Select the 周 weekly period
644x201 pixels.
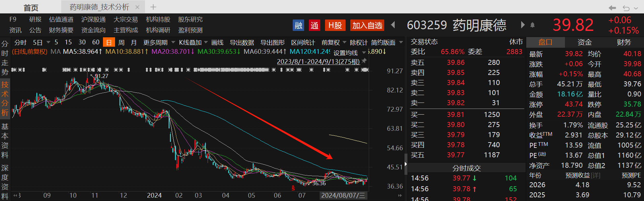tap(121, 42)
